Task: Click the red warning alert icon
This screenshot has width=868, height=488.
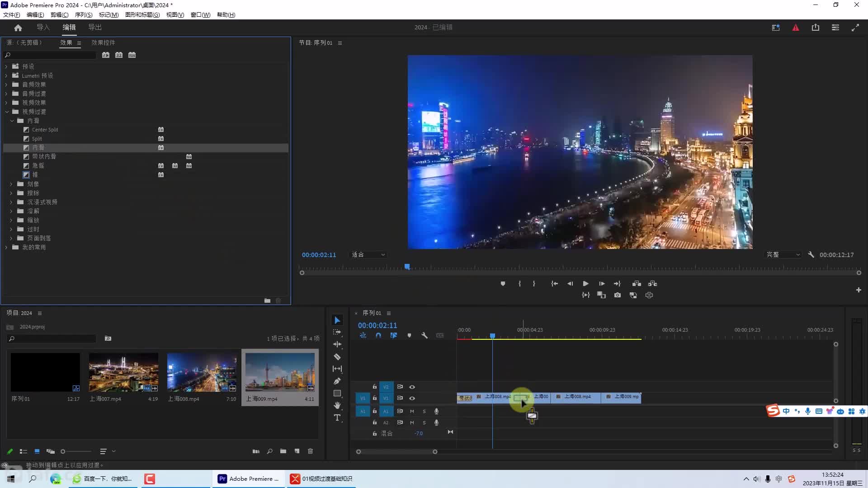Action: coord(796,28)
